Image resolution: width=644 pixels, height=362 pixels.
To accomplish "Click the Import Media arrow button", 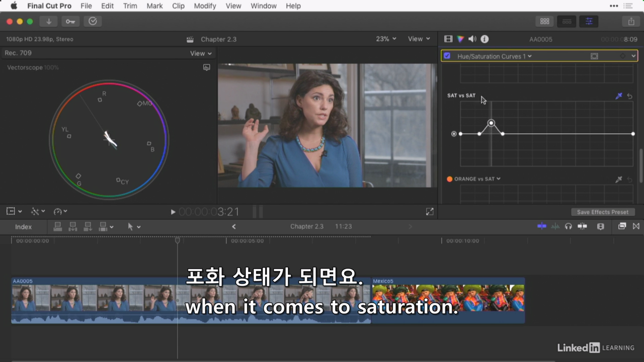I will pos(49,21).
